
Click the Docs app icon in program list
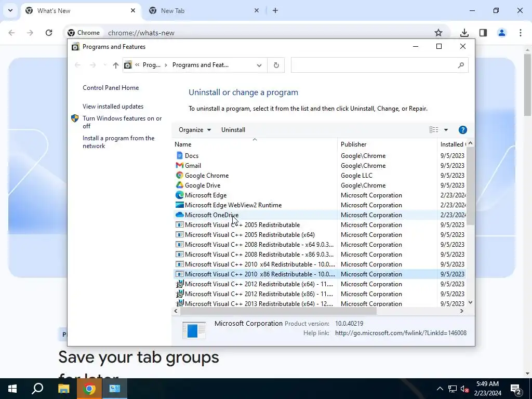(x=179, y=156)
